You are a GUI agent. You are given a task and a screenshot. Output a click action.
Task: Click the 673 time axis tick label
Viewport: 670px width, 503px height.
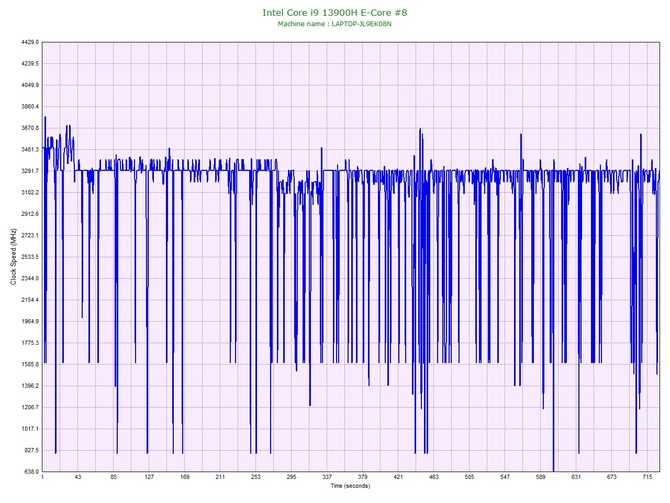coord(611,477)
